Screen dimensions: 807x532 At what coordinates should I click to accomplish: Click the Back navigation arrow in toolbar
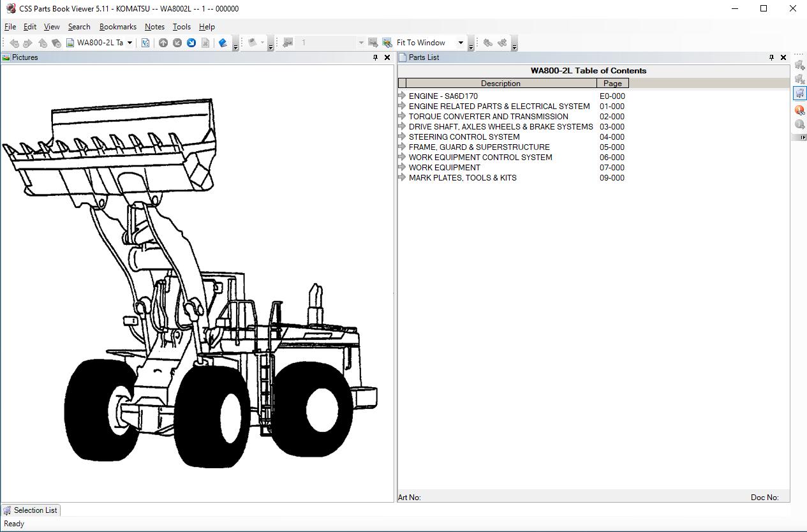click(14, 43)
